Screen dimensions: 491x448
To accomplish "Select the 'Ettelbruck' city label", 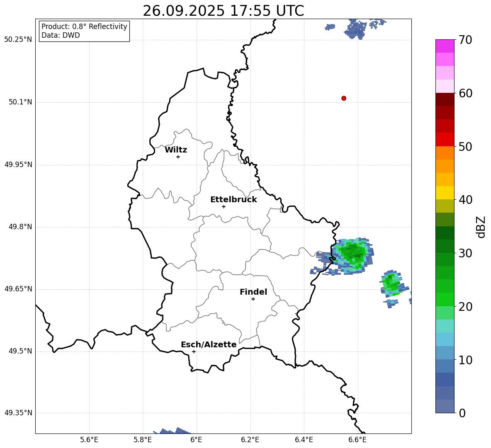I will pyautogui.click(x=233, y=200).
